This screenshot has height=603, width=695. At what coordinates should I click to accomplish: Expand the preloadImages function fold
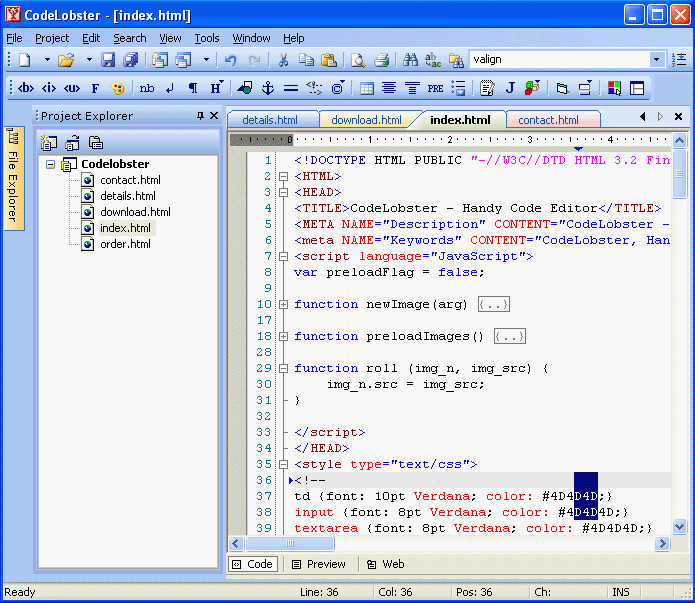pos(283,337)
